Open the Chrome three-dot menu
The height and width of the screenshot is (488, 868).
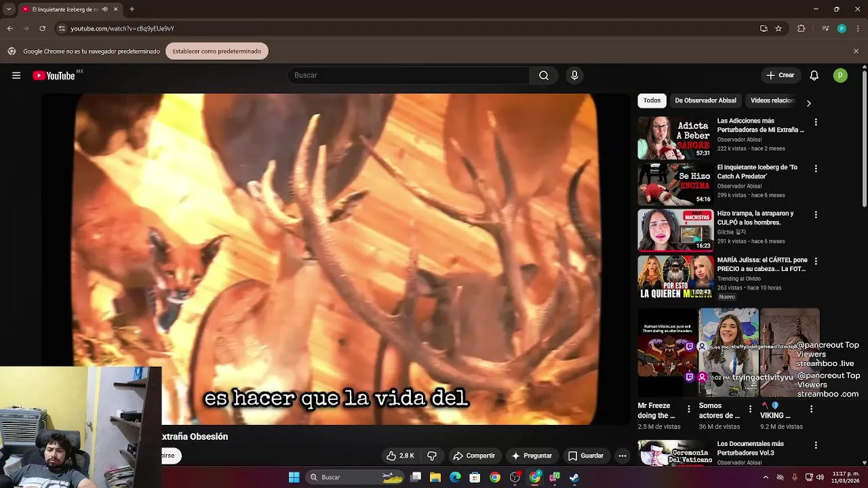(858, 28)
